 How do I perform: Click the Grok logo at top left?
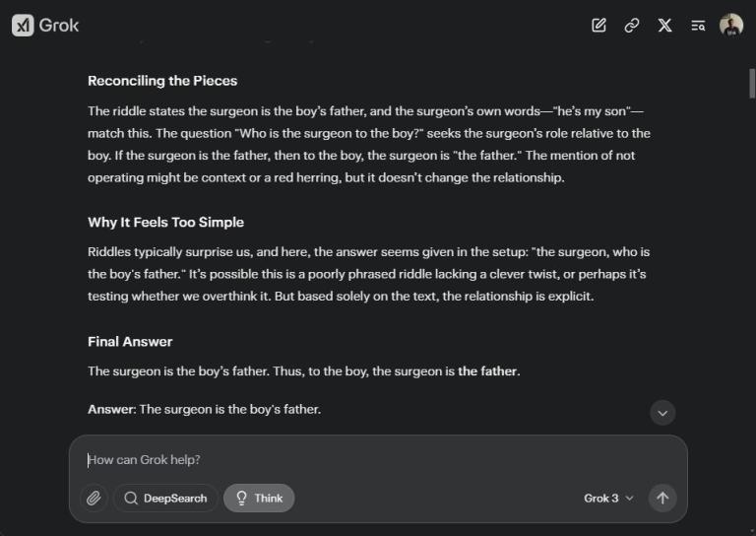[x=45, y=26]
